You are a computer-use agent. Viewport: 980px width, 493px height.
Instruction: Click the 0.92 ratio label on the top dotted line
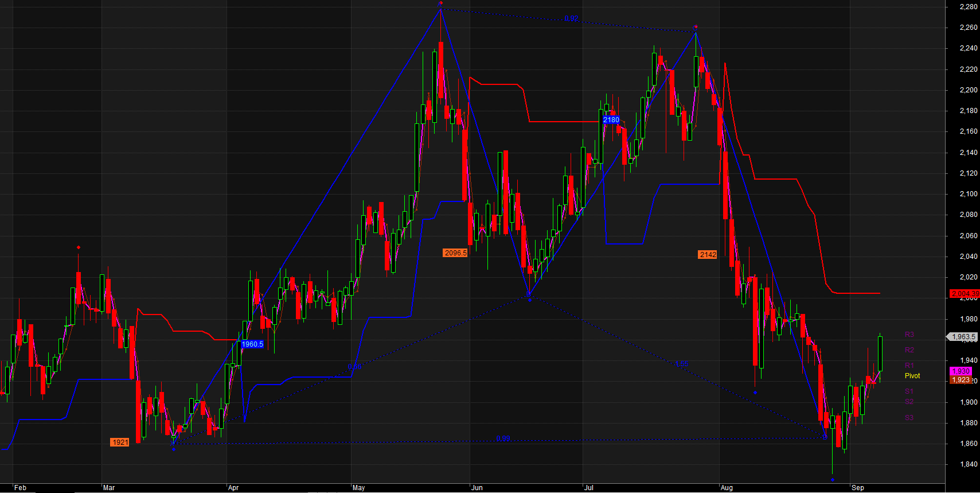(x=571, y=19)
